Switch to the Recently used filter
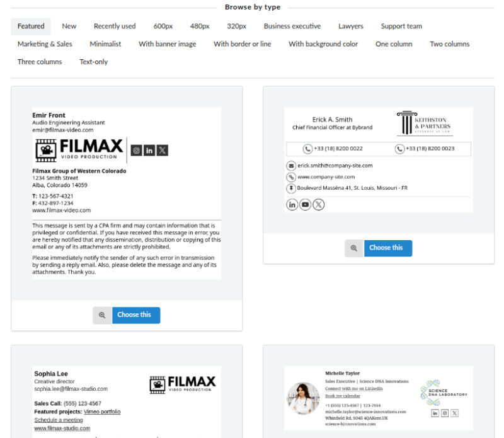This screenshot has height=438, width=504. 115,26
